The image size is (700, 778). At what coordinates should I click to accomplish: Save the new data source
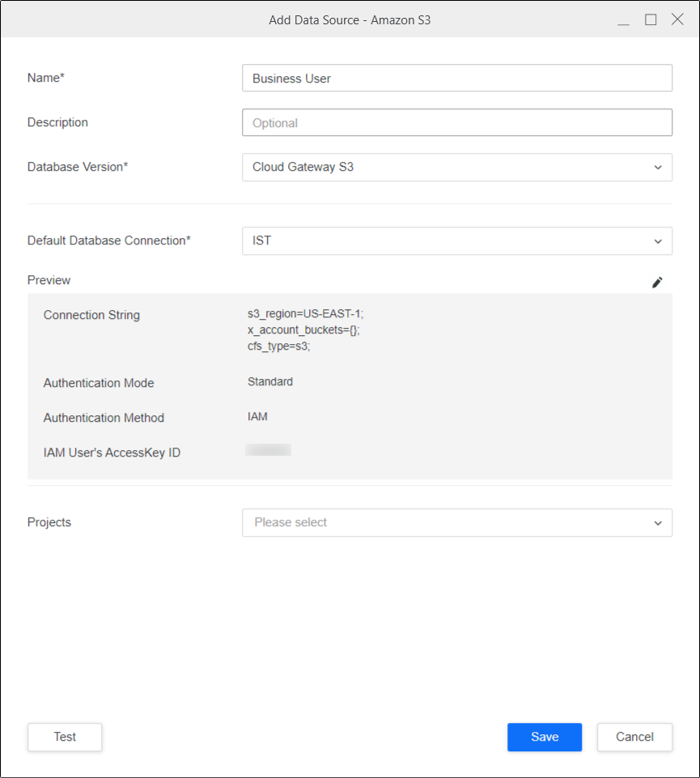(x=544, y=737)
